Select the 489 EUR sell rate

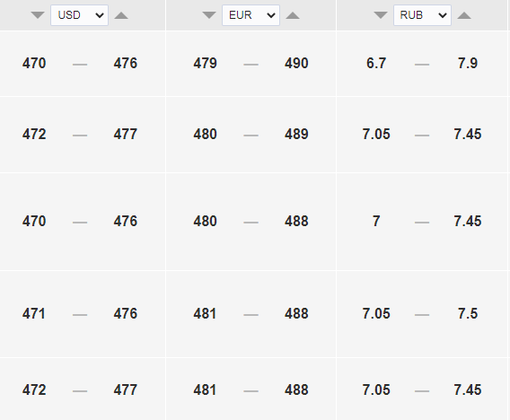[296, 134]
